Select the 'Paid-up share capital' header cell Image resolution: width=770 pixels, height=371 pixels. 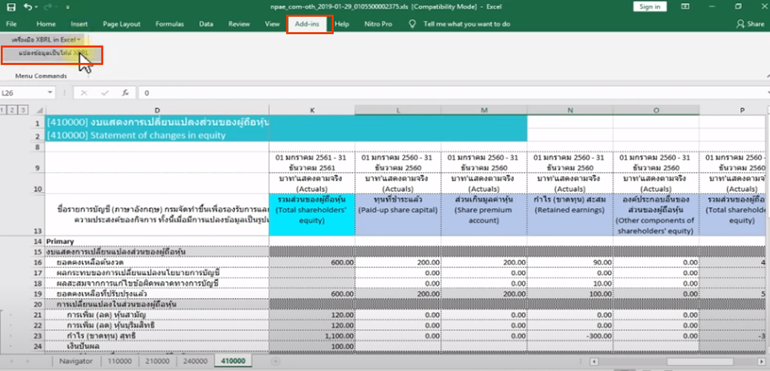(x=398, y=215)
